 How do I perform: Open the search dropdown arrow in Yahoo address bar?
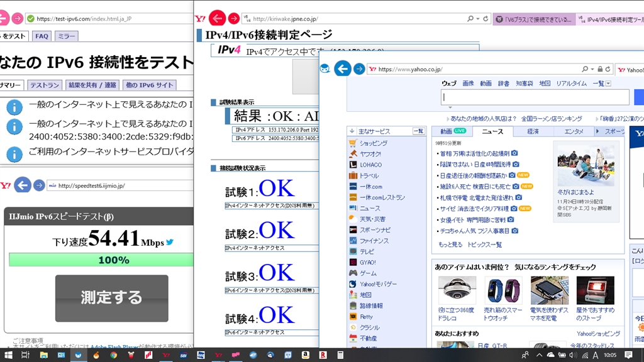point(591,69)
